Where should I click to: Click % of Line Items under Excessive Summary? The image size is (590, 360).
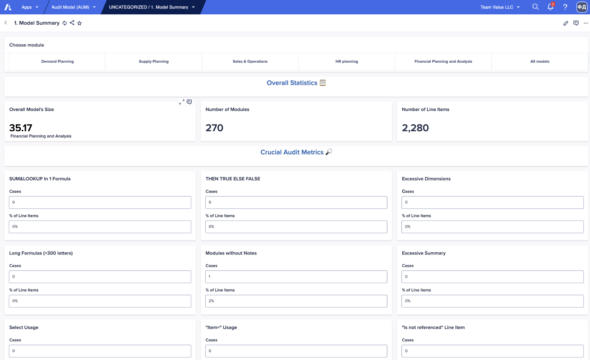[x=493, y=301]
